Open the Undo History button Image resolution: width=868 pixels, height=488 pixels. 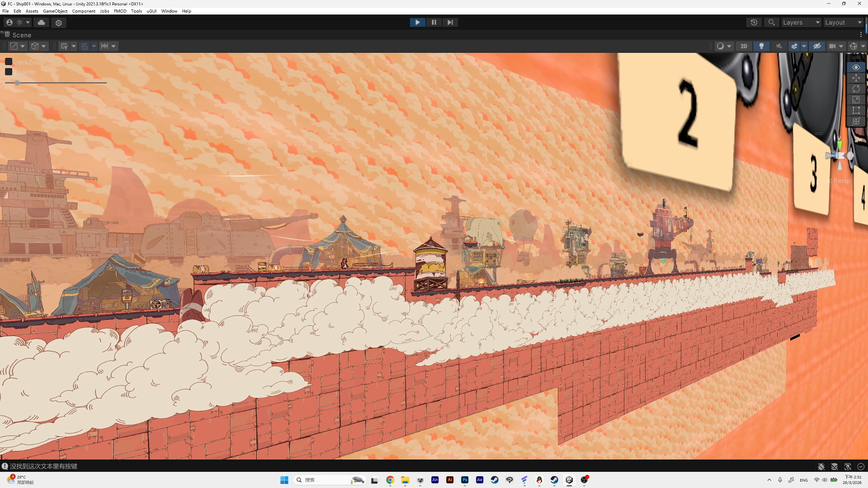coord(754,23)
